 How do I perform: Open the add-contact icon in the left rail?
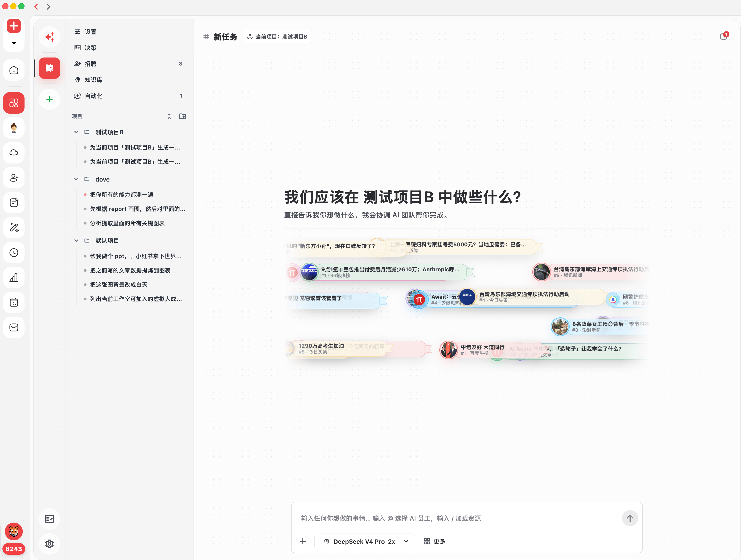14,178
